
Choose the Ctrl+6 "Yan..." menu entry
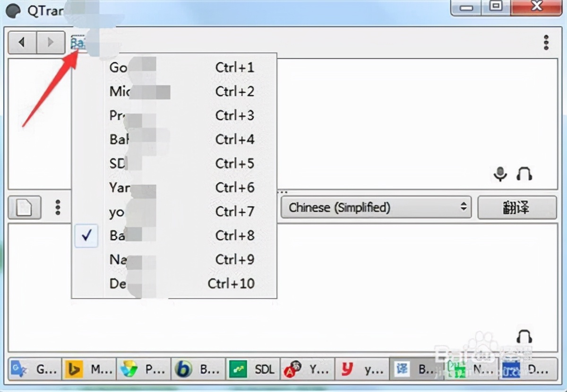(x=174, y=188)
